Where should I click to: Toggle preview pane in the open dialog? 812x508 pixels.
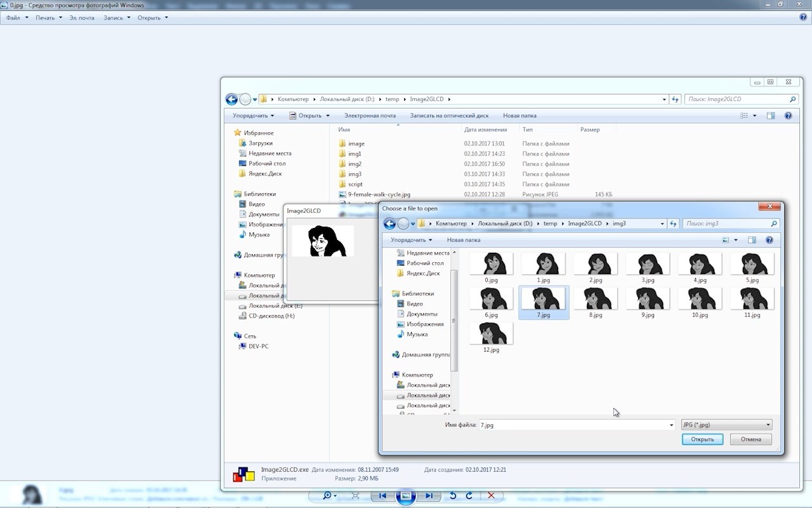pyautogui.click(x=752, y=240)
